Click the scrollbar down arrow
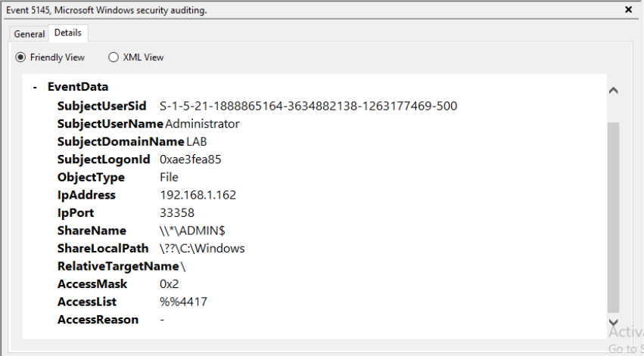The height and width of the screenshot is (356, 644). 614,323
